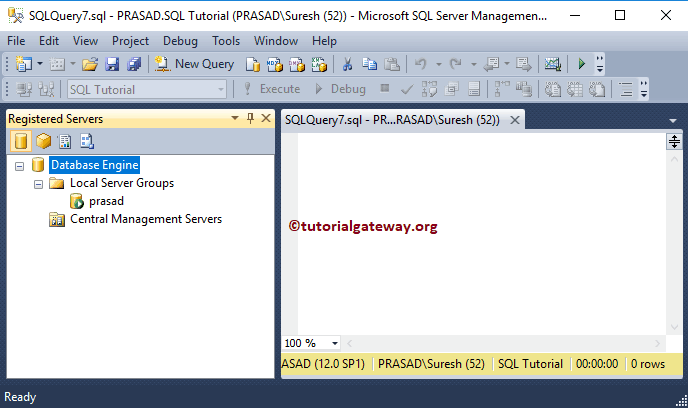Click the Connect icon in query toolbar
The height and width of the screenshot is (408, 688).
24,89
